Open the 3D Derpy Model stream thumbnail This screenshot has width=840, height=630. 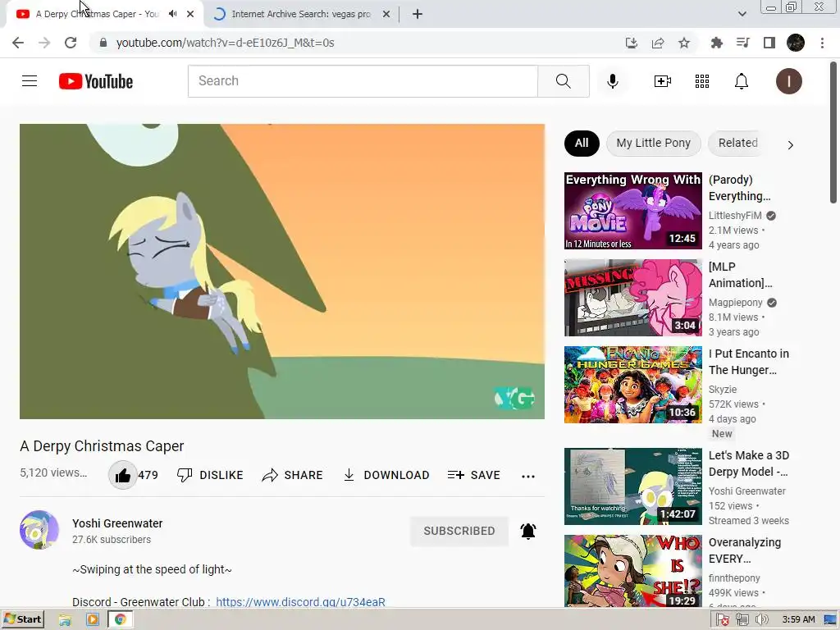click(632, 486)
